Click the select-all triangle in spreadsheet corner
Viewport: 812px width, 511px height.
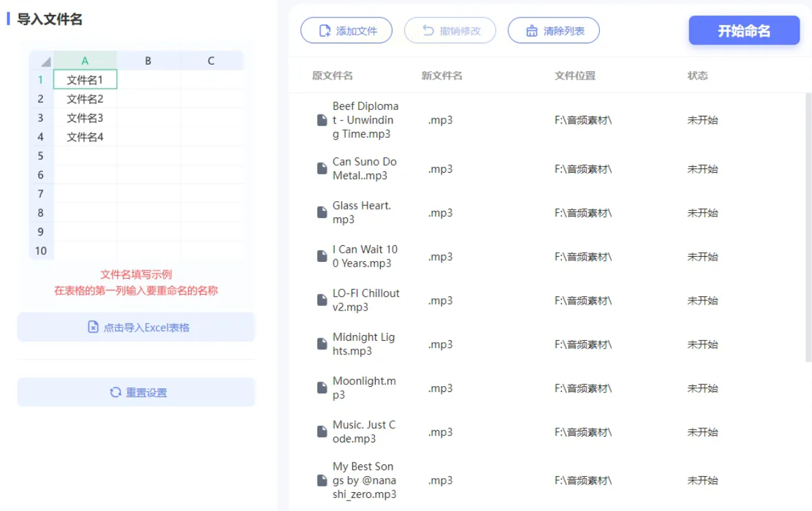click(x=45, y=62)
